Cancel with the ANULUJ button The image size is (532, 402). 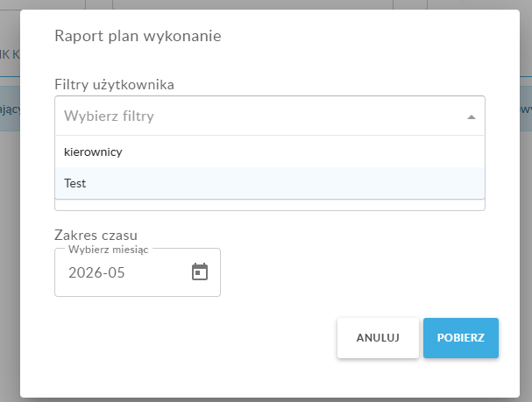click(x=378, y=337)
